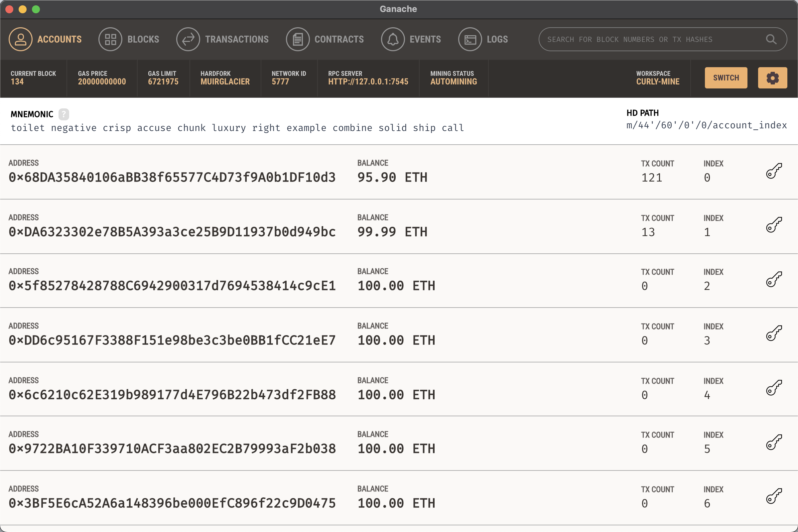Click the first account address 0x68DA...
The image size is (798, 532).
pyautogui.click(x=172, y=178)
